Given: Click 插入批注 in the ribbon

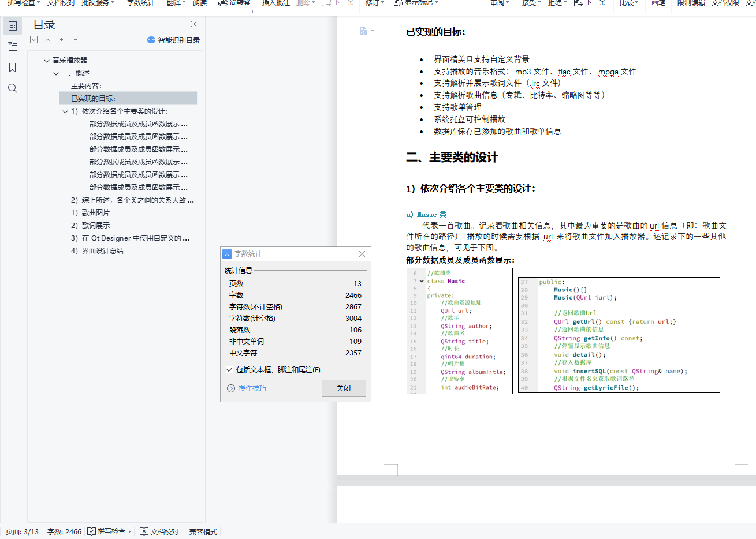Looking at the screenshot, I should click(x=276, y=3).
